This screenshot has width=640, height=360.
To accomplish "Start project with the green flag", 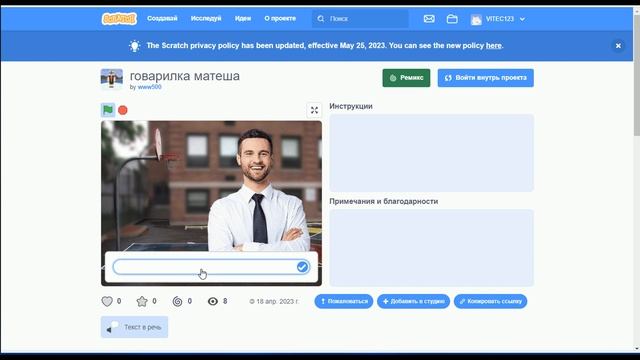I will tap(108, 110).
